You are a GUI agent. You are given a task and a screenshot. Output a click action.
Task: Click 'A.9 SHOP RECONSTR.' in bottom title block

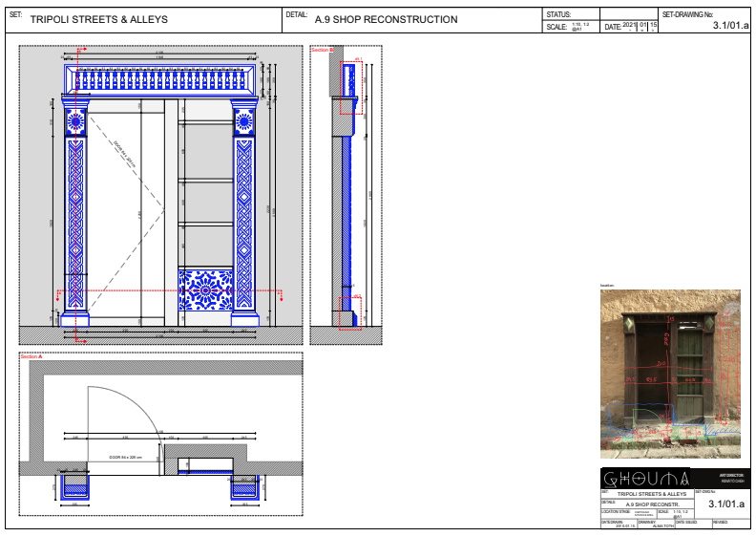pos(652,504)
